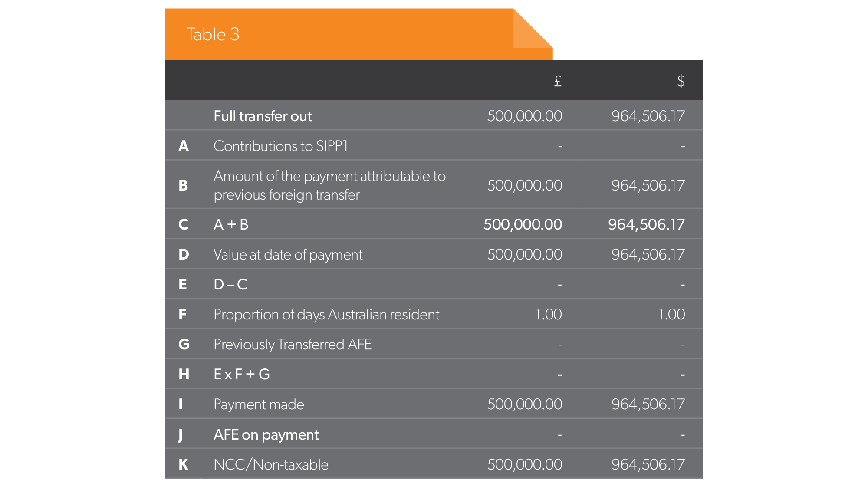This screenshot has height=493, width=868.
Task: Select A + B formula label
Action: click(x=231, y=224)
